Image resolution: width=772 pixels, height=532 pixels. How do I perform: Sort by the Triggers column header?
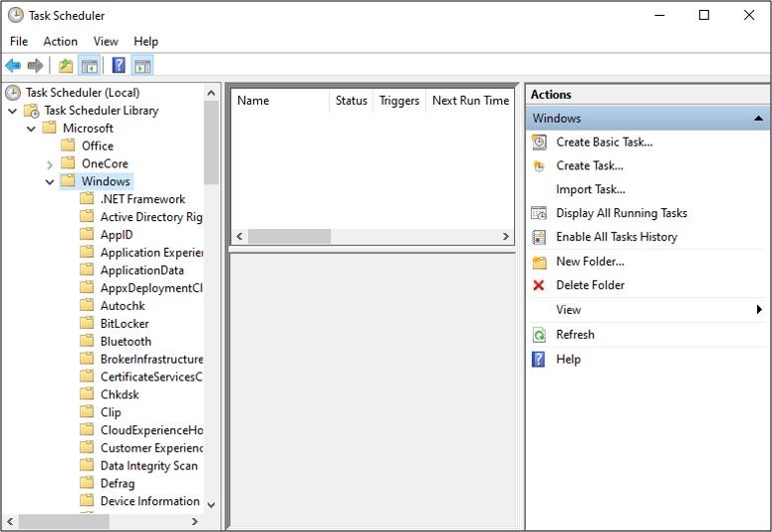[x=399, y=101]
